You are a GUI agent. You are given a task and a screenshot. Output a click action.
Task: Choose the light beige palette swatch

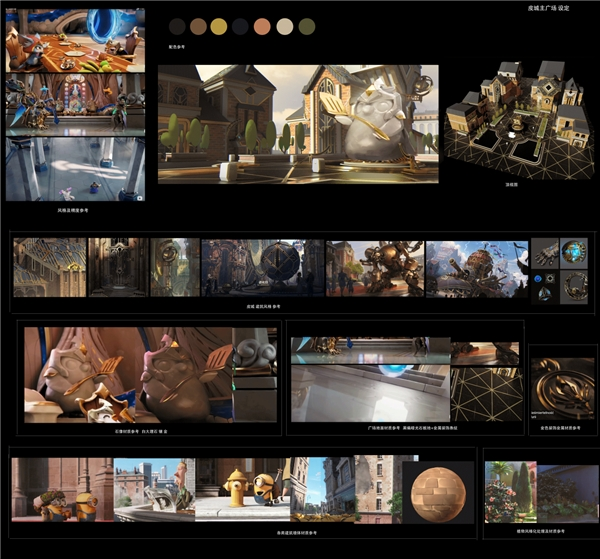[x=285, y=27]
